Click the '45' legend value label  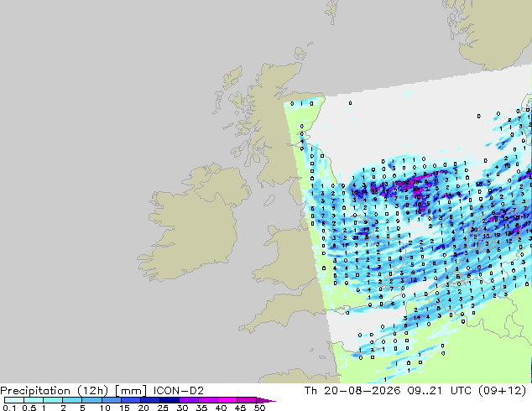click(x=240, y=408)
